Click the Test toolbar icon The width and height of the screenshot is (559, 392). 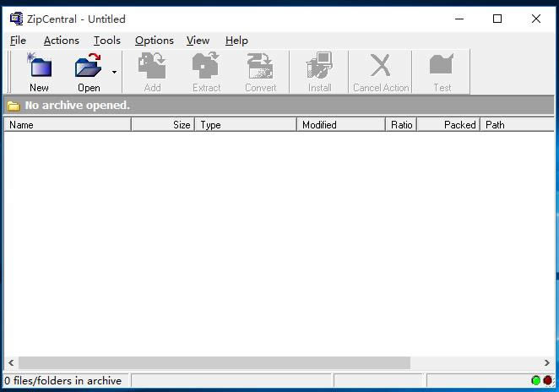click(x=442, y=64)
